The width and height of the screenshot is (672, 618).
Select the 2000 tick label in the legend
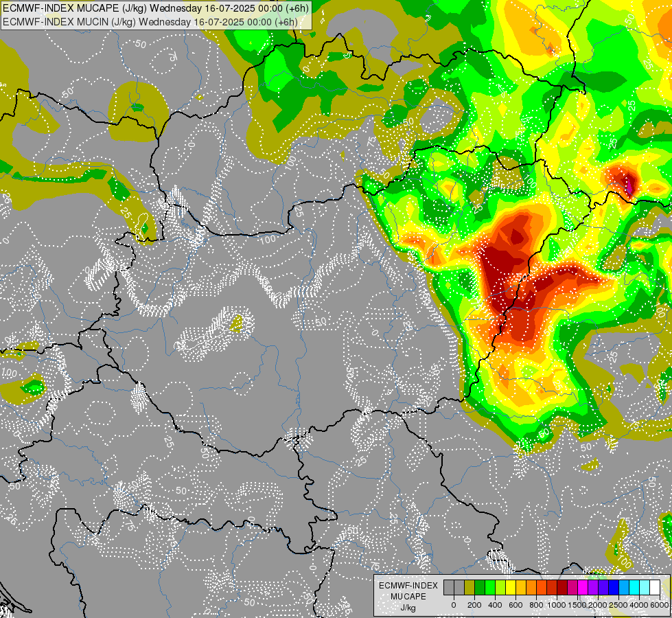[x=599, y=605]
